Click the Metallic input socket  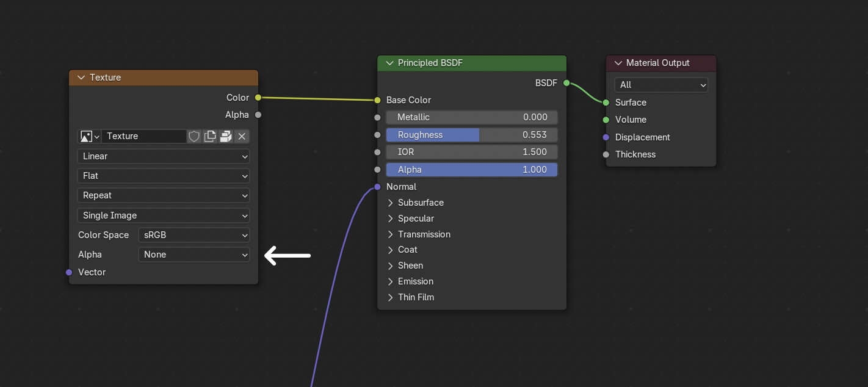tap(377, 117)
